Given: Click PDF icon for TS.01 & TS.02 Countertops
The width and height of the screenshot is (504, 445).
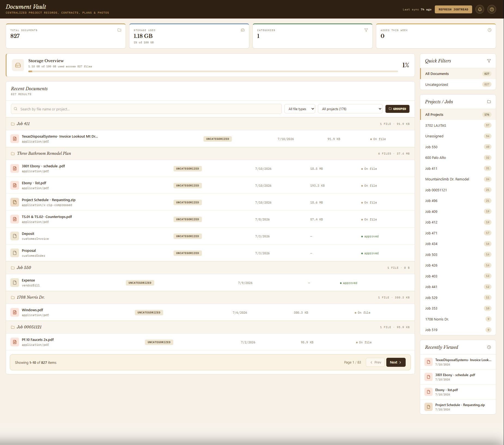Looking at the screenshot, I should pos(15,219).
